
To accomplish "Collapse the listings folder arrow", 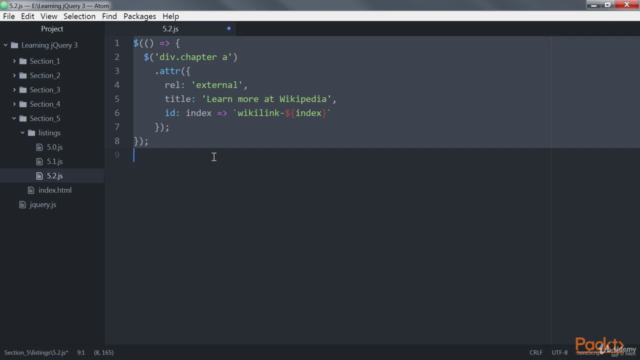I will pyautogui.click(x=22, y=133).
